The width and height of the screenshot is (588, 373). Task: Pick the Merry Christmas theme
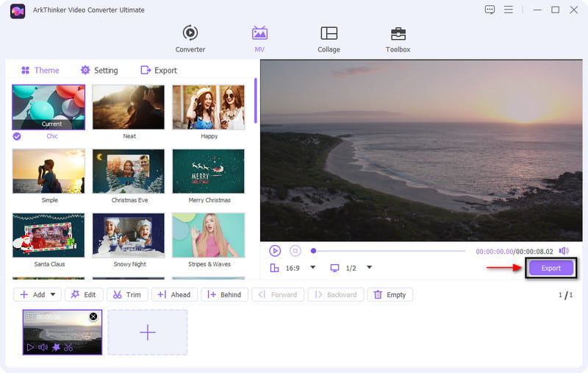tap(209, 171)
